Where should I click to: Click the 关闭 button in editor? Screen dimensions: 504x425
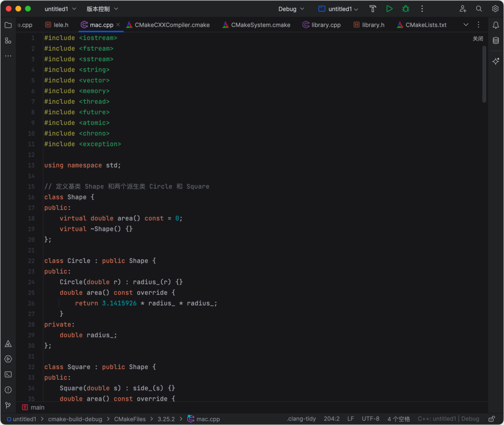478,39
